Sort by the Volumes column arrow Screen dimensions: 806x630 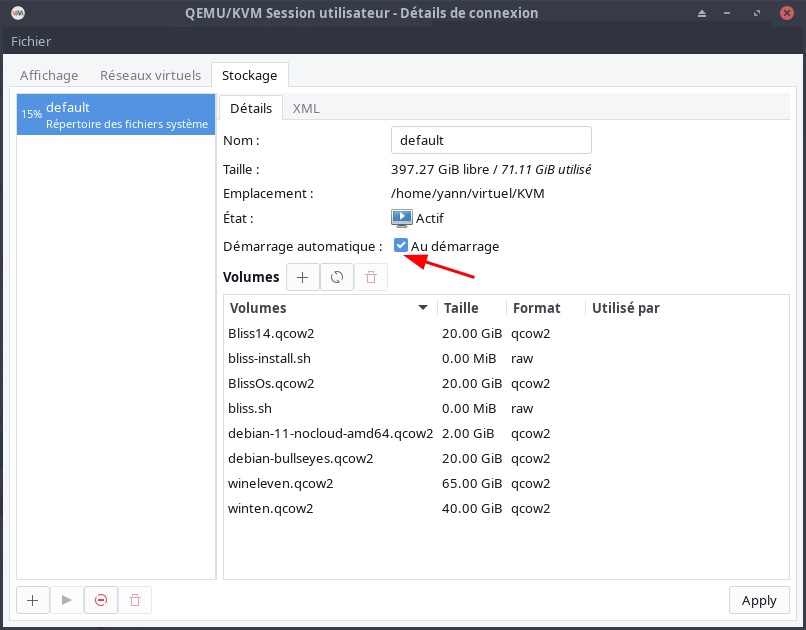pyautogui.click(x=423, y=308)
